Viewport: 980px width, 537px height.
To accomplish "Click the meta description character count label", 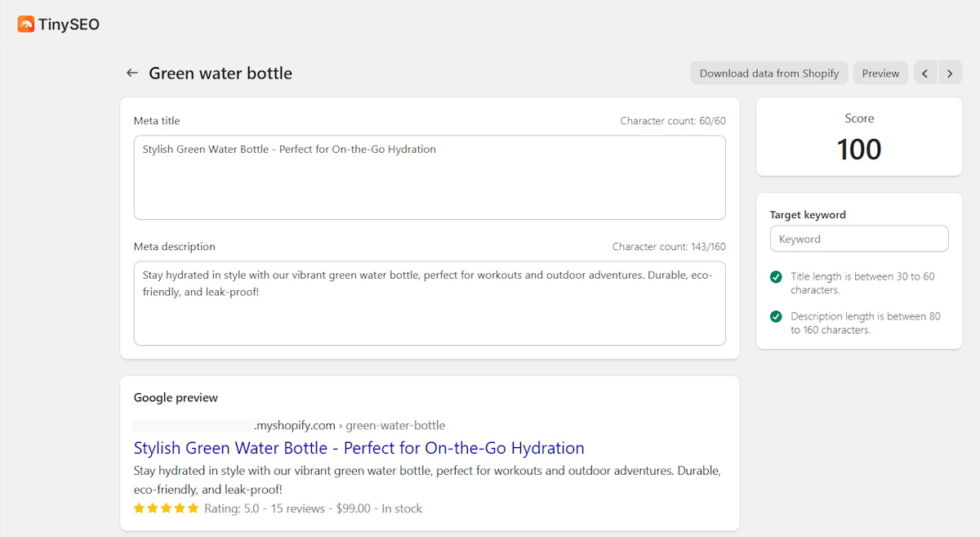I will coord(669,247).
